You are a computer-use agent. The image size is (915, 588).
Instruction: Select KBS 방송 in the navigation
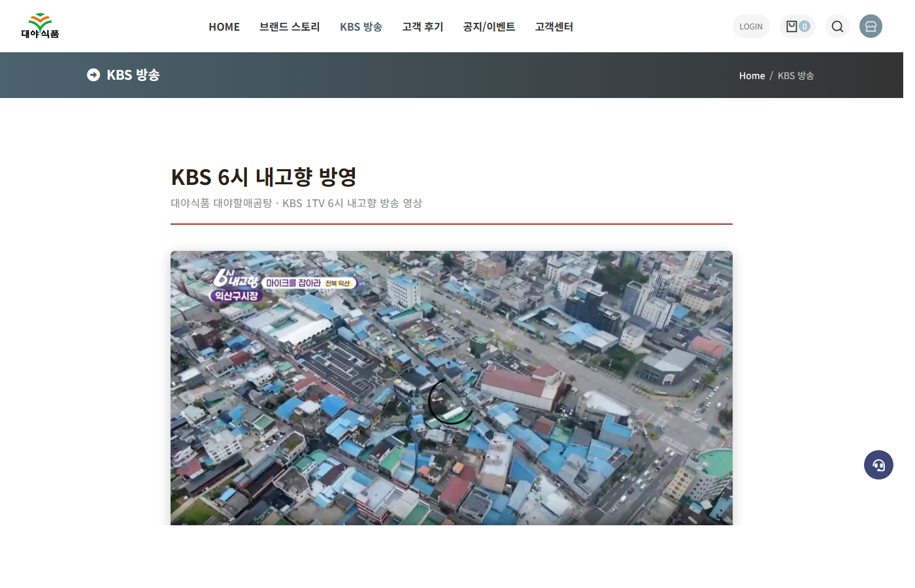(x=361, y=27)
